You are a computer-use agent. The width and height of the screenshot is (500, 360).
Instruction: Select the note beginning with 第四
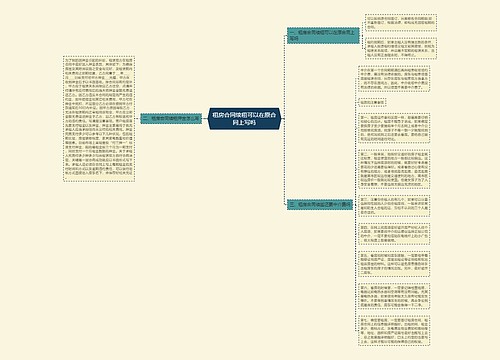(x=394, y=234)
